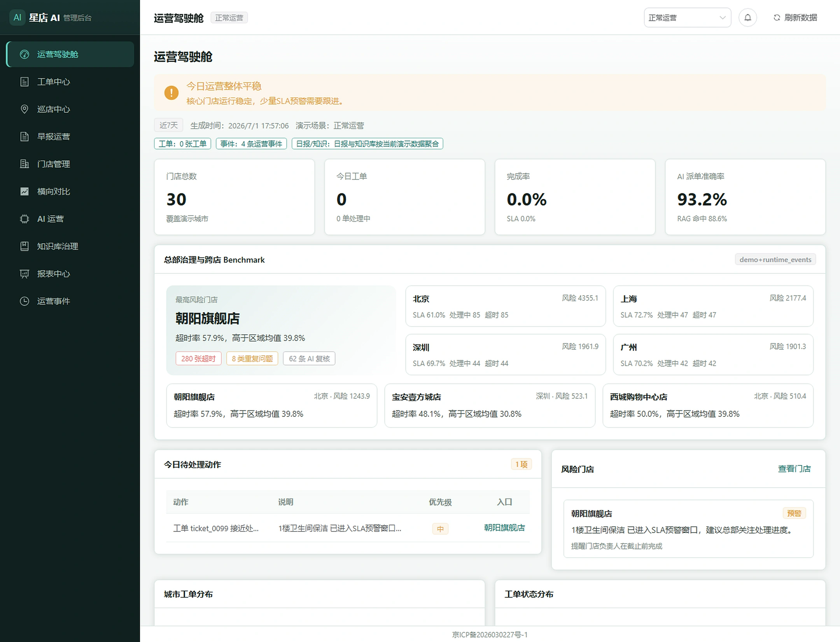The height and width of the screenshot is (642, 840).
Task: Click the 报表中心 presentation icon
Action: click(x=24, y=274)
